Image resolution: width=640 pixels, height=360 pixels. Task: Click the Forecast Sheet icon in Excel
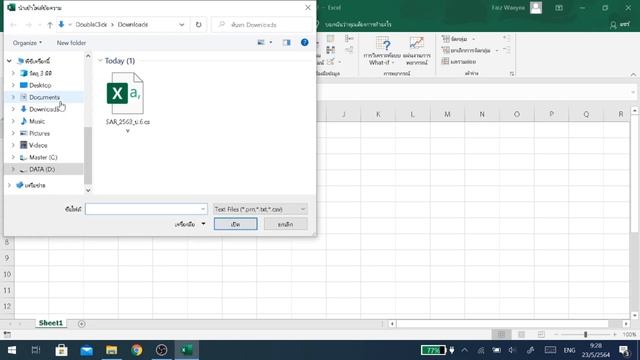[x=416, y=51]
